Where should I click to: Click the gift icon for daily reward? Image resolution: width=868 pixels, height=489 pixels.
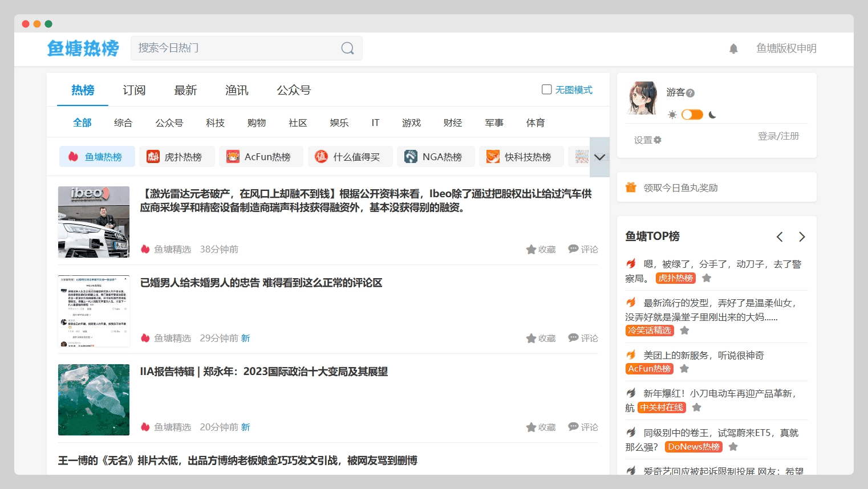pyautogui.click(x=631, y=188)
